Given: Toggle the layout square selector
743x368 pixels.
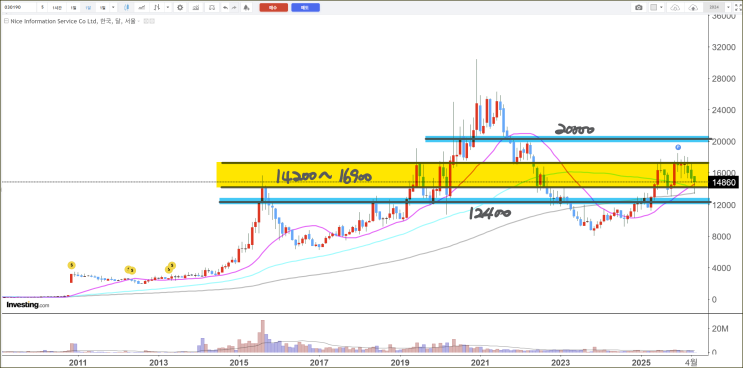Looking at the screenshot, I should (653, 8).
